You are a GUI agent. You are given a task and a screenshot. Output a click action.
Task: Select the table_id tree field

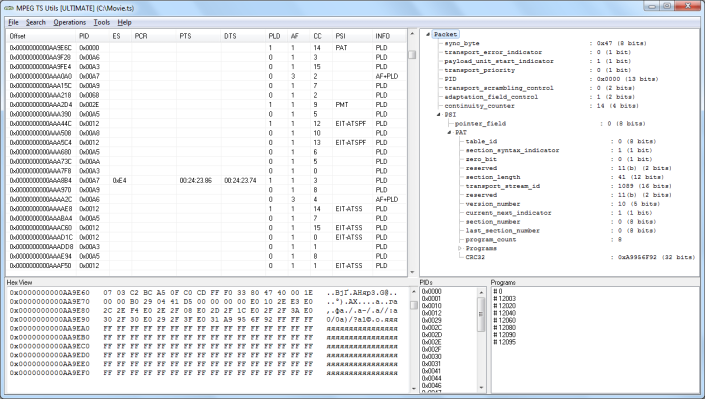481,141
